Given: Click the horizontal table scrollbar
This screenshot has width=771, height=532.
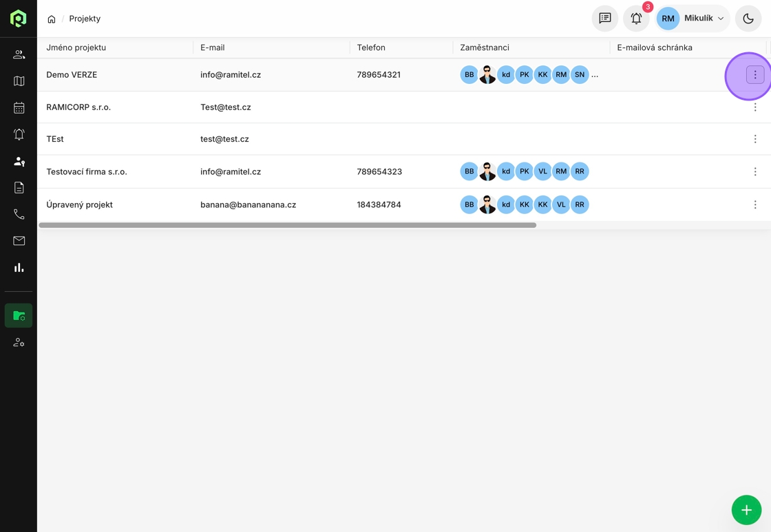Looking at the screenshot, I should tap(288, 225).
